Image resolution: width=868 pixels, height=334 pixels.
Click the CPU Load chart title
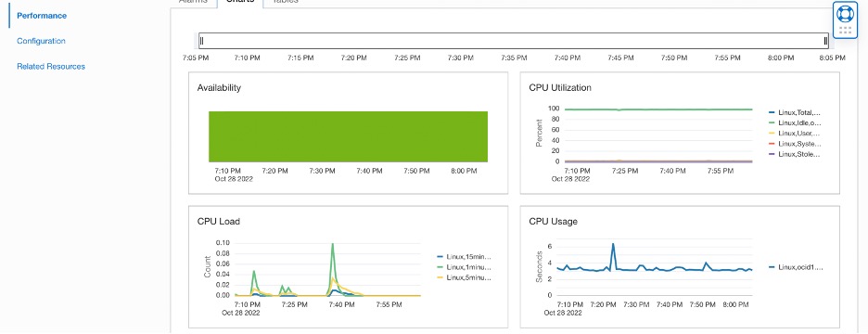click(219, 222)
